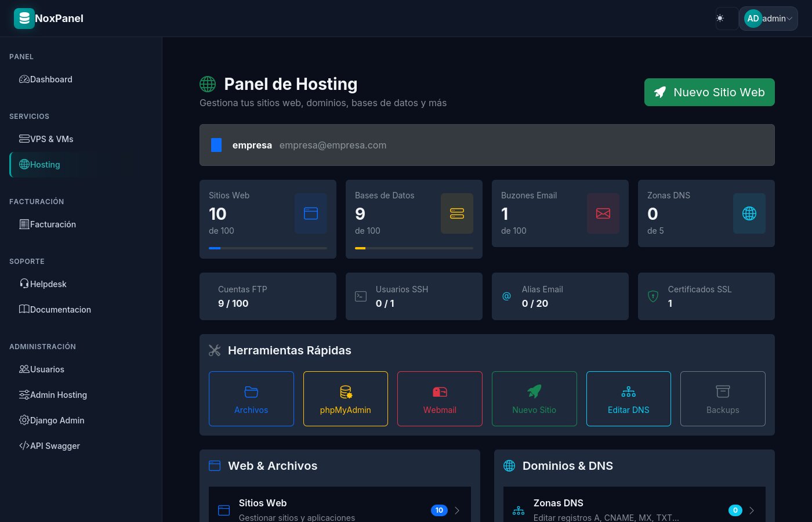Click the Sitios Web usage progress bar

click(x=267, y=248)
